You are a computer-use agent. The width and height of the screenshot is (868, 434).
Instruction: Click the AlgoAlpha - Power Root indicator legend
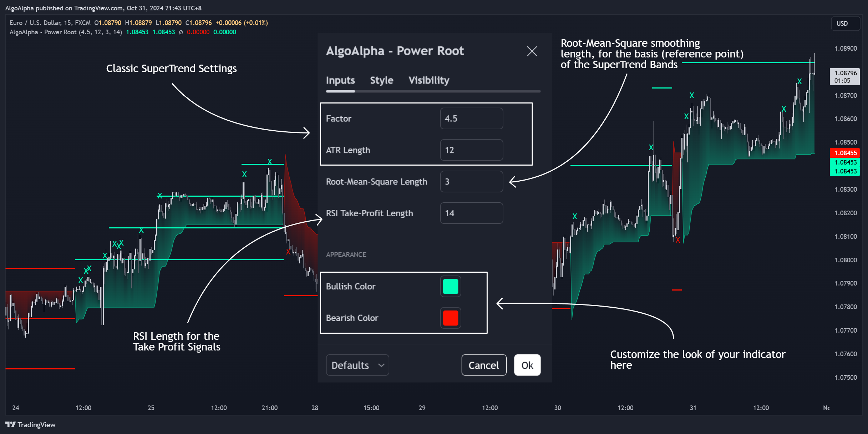pos(66,32)
